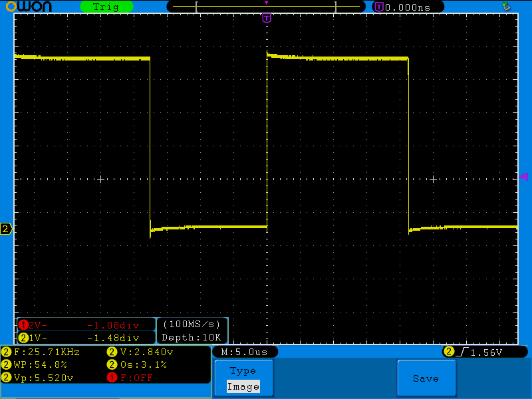Click the Save button
The width and height of the screenshot is (532, 399).
point(426,378)
